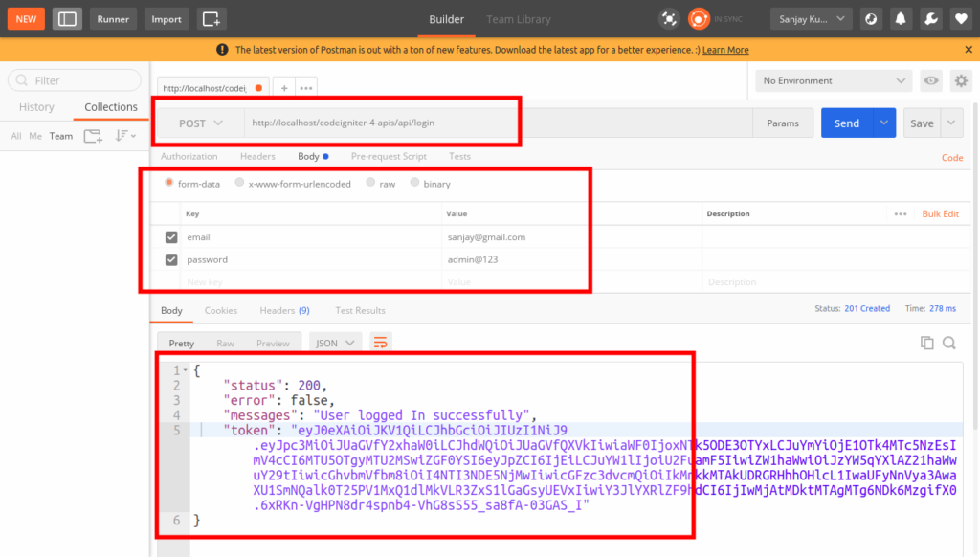Open Params editor
The image size is (980, 557).
[783, 123]
